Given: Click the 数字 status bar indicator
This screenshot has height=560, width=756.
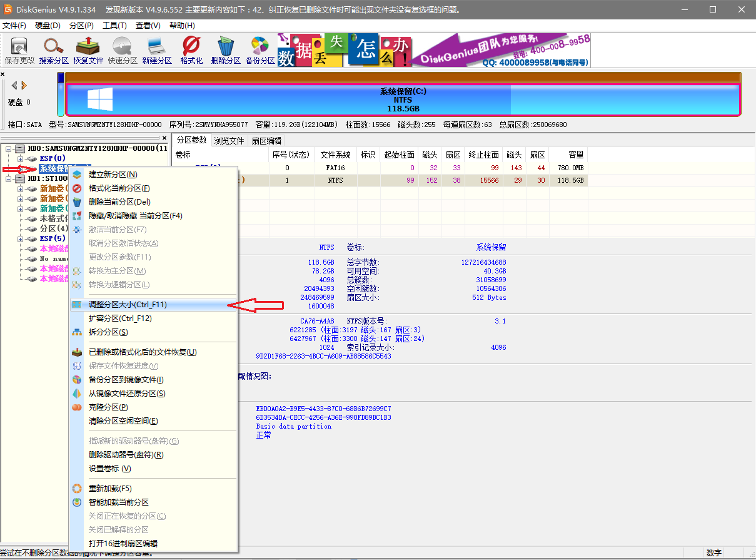Looking at the screenshot, I should [714, 553].
